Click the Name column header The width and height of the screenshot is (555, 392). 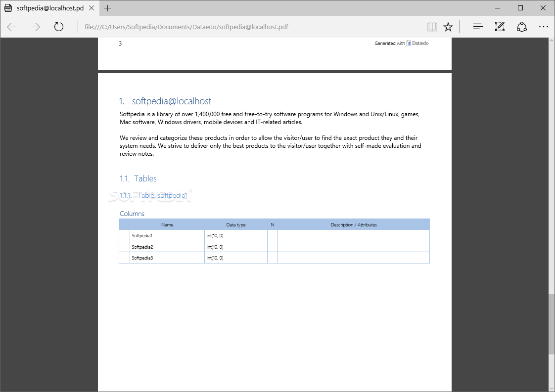[x=167, y=224]
